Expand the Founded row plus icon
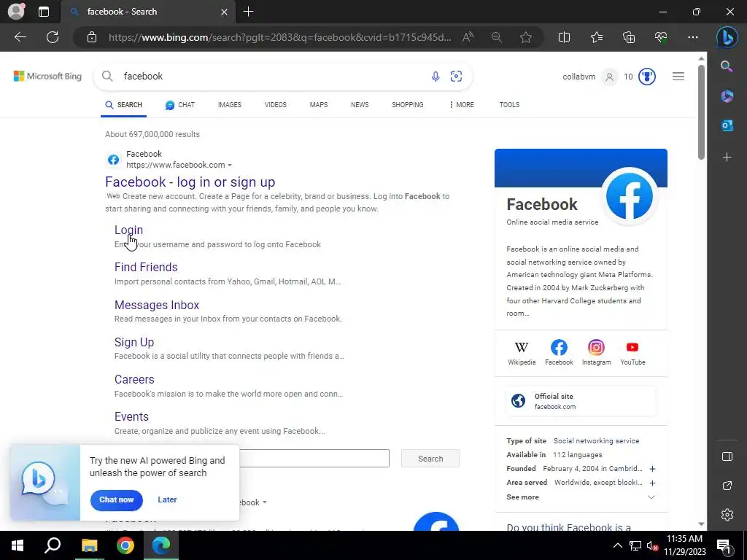 pos(652,469)
